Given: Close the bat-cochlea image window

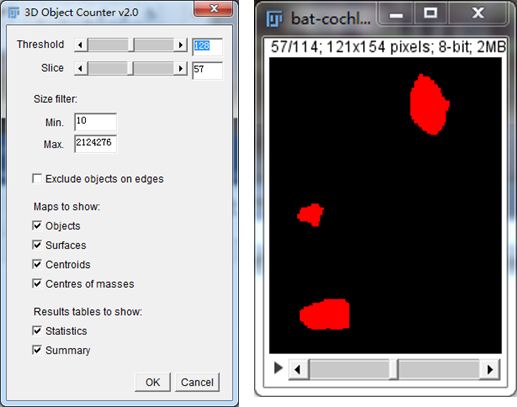Looking at the screenshot, I should click(478, 14).
